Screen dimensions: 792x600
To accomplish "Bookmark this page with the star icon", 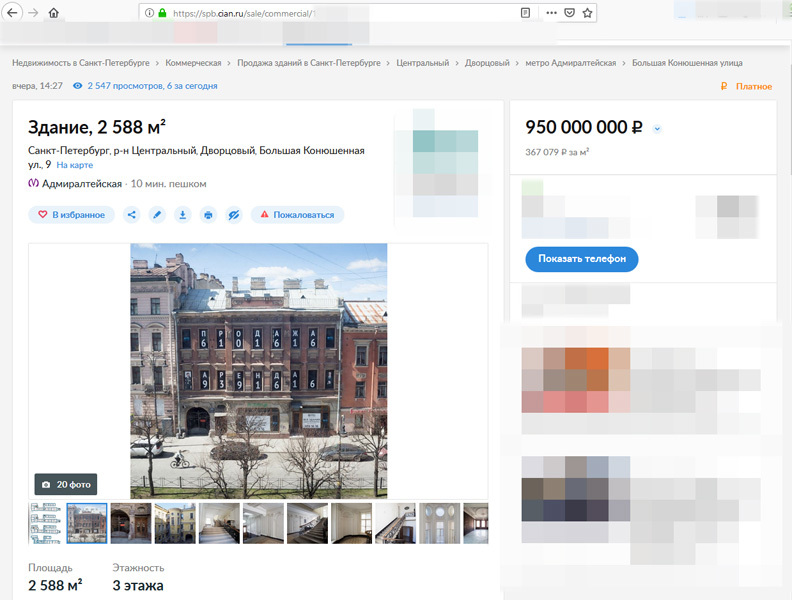I will 587,13.
